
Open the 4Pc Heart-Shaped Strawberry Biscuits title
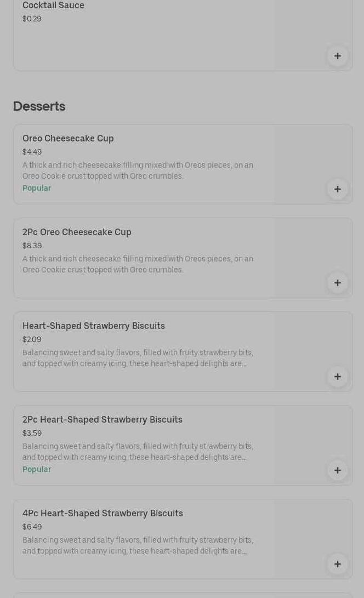(x=103, y=513)
